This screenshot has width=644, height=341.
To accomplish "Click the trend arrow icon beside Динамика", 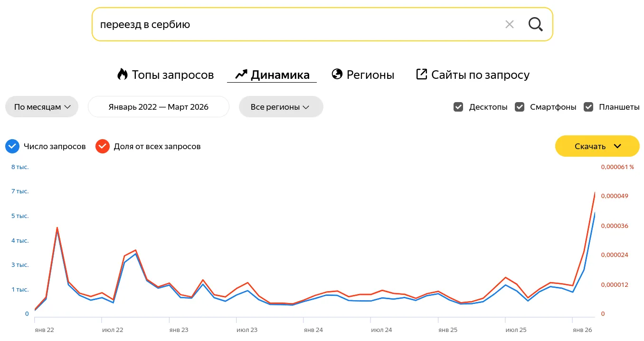I will tap(241, 75).
